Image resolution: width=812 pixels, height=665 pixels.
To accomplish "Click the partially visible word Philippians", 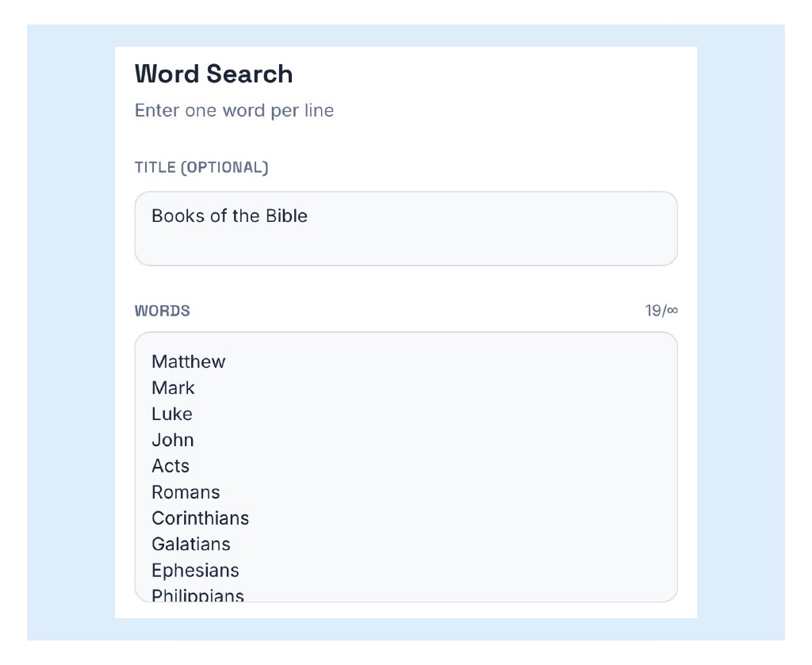I will [x=197, y=595].
